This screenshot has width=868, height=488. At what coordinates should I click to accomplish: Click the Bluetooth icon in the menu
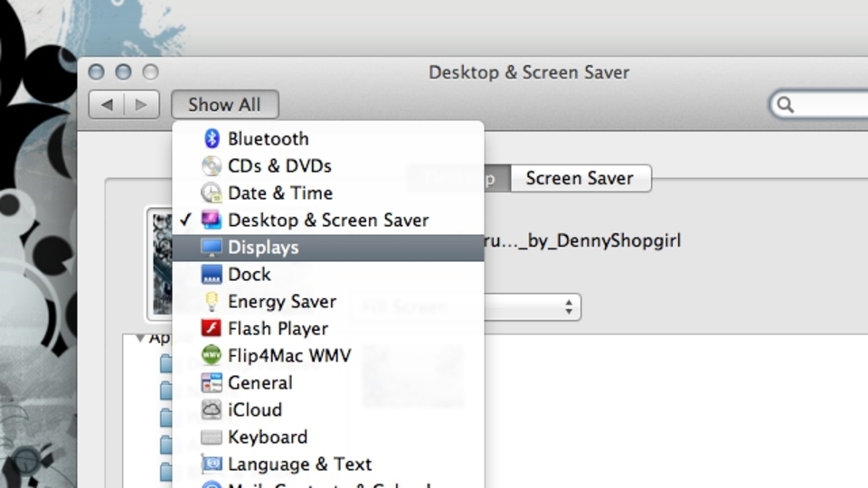(212, 138)
